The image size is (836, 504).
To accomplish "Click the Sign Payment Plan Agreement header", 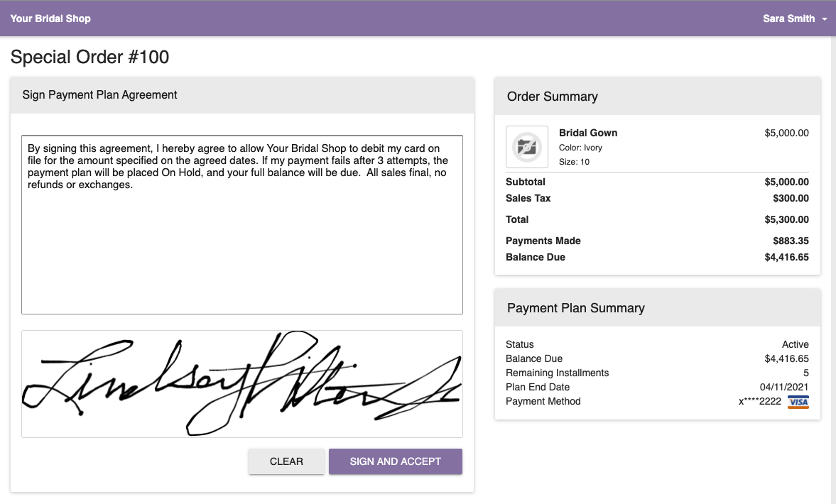I will coord(99,95).
